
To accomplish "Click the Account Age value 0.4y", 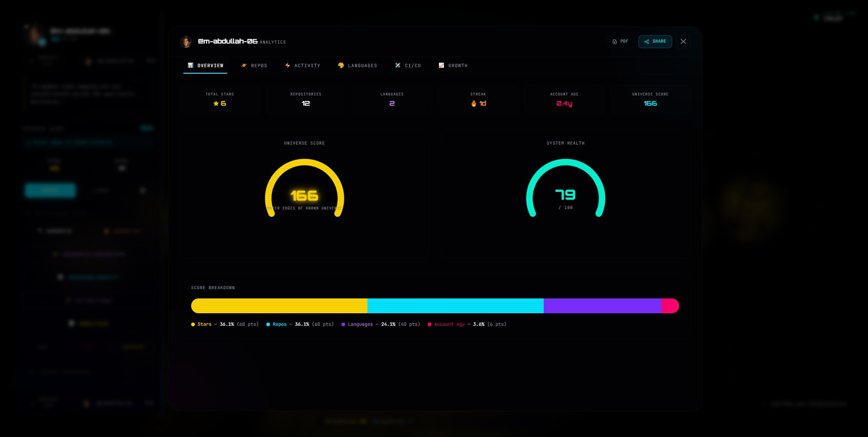I will click(x=564, y=103).
